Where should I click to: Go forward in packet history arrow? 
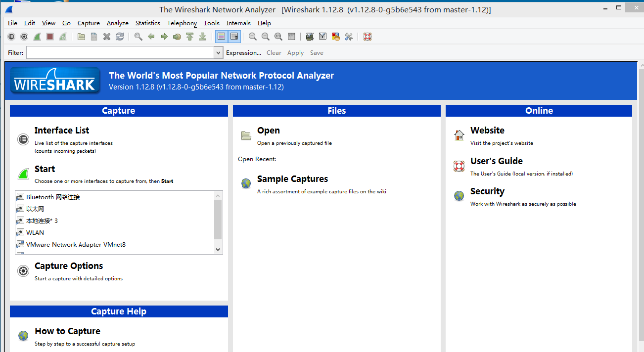pos(164,37)
